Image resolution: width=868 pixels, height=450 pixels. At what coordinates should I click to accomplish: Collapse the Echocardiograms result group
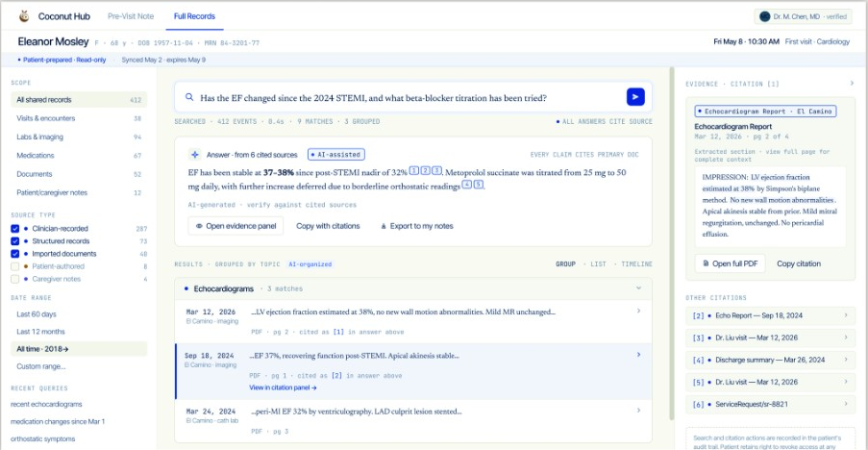[638, 288]
